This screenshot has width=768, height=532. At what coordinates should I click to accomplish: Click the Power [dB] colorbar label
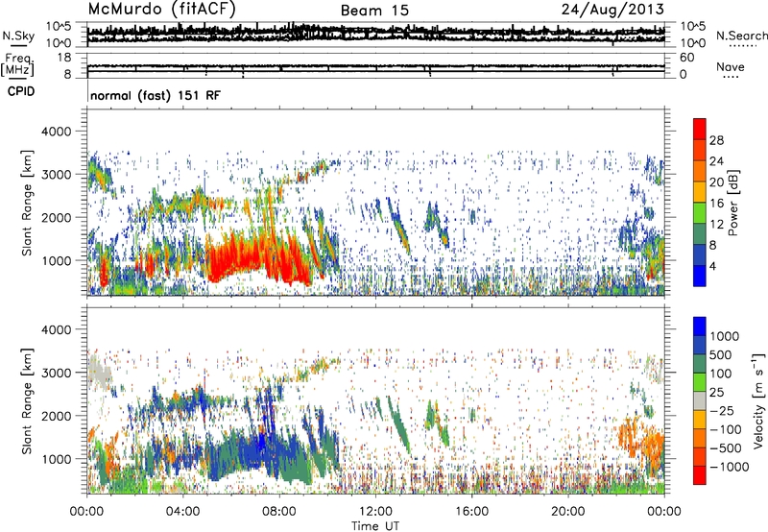click(x=732, y=203)
